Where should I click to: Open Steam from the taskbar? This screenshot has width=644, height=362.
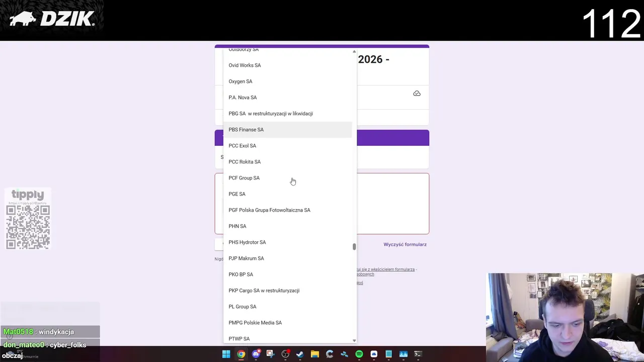click(300, 354)
